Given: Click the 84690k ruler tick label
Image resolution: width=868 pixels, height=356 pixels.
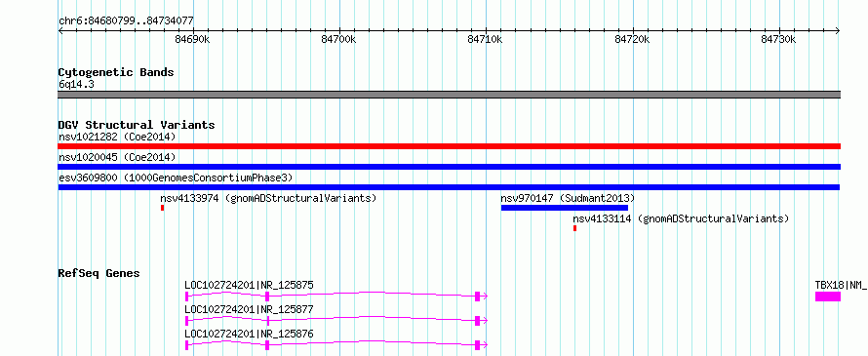Looking at the screenshot, I should click(x=192, y=39).
